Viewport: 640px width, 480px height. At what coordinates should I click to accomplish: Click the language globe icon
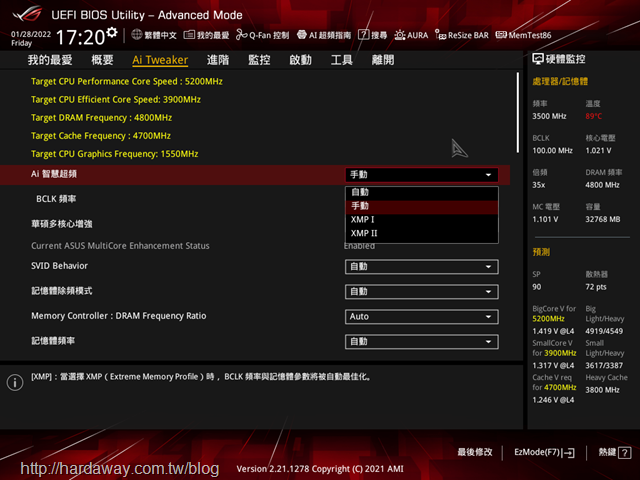136,35
